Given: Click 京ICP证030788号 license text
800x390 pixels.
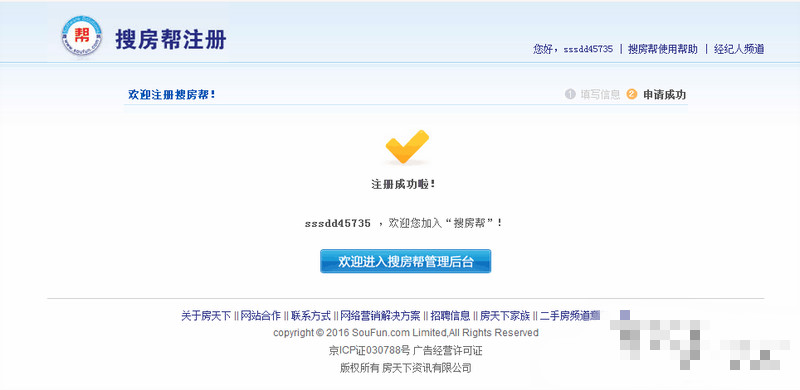Looking at the screenshot, I should (369, 351).
